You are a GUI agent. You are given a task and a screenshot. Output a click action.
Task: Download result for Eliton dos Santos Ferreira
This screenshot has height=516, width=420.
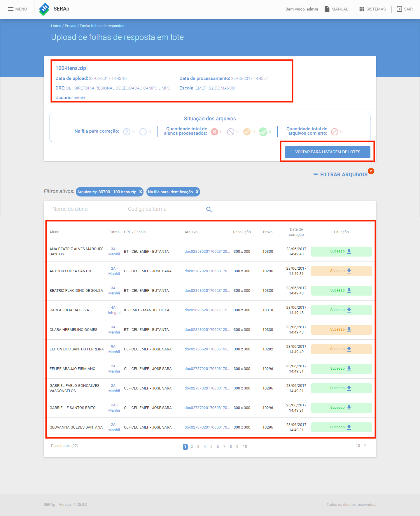click(349, 349)
